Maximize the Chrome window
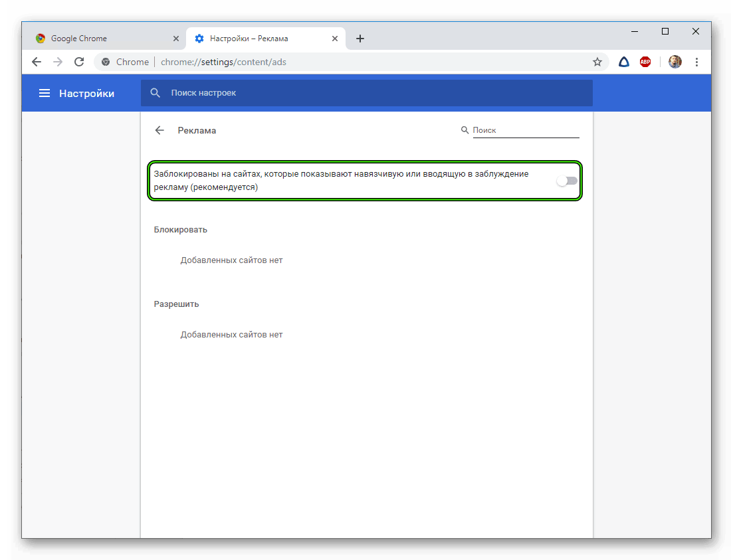 pos(665,31)
